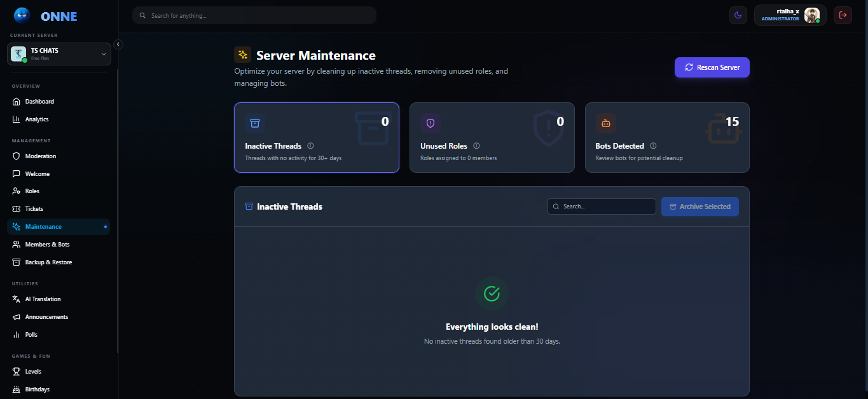868x399 pixels.
Task: Click the info icon beside Bots Detected
Action: pos(653,146)
